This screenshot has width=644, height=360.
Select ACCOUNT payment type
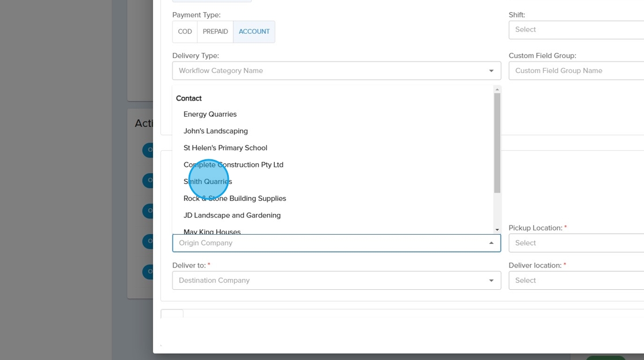tap(254, 32)
